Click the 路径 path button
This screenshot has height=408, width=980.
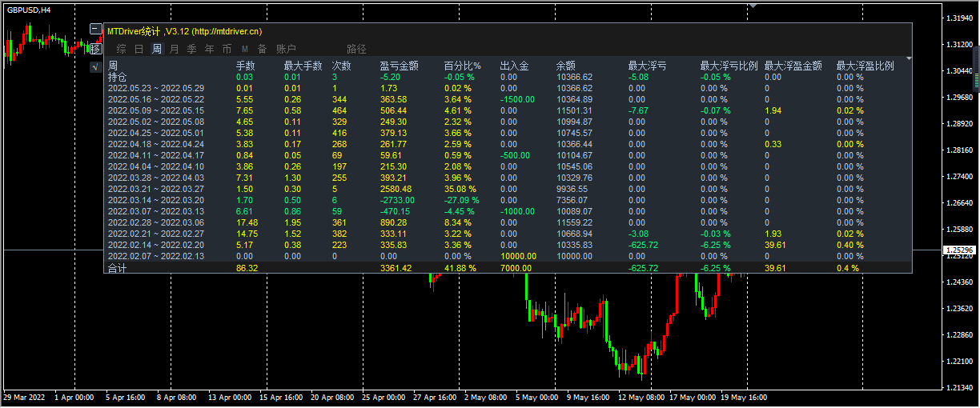point(357,50)
